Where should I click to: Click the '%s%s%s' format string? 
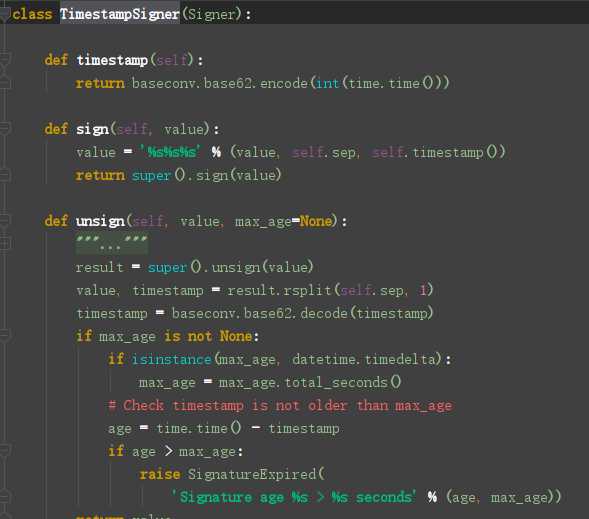[171, 152]
